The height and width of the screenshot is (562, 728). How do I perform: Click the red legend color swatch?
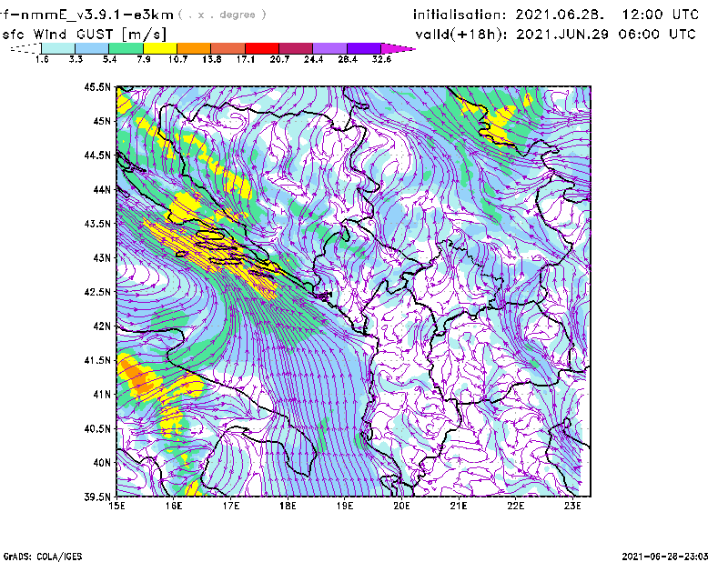tap(262, 48)
